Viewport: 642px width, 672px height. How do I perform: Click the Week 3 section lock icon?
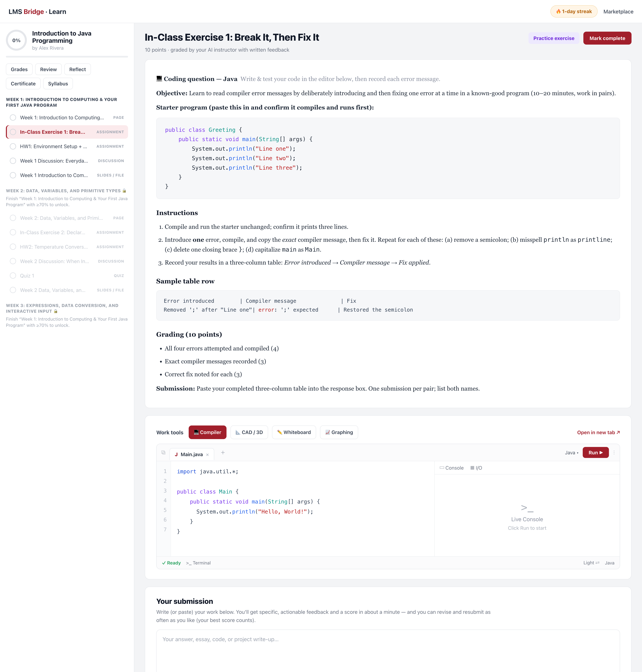click(x=56, y=311)
